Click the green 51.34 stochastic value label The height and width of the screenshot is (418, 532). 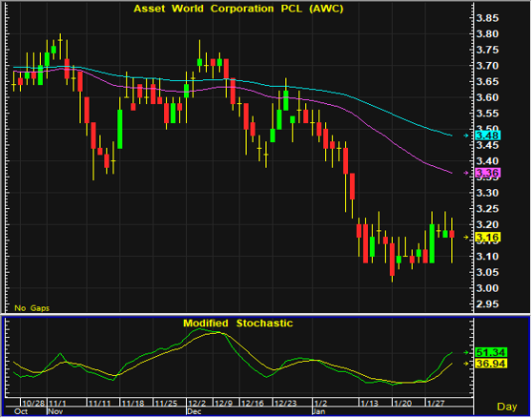(x=491, y=352)
